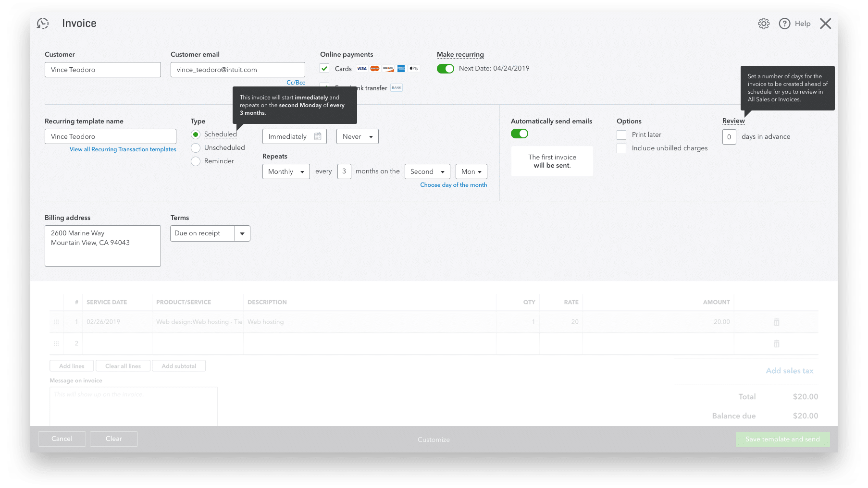
Task: Click the Clear button in footer
Action: tap(114, 439)
